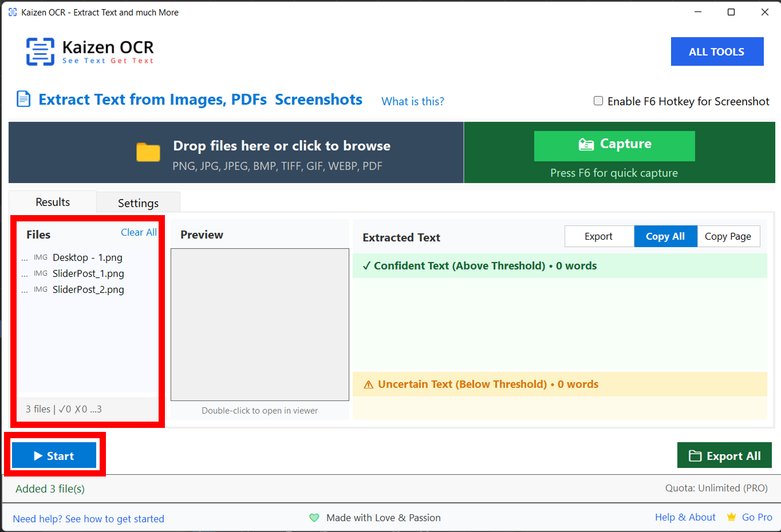Click Export All button
Image resolution: width=781 pixels, height=532 pixels.
coord(724,455)
